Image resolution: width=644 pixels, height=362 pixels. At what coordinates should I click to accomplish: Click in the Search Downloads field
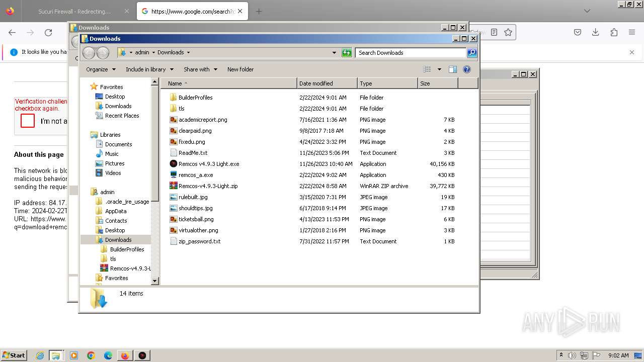tap(411, 52)
